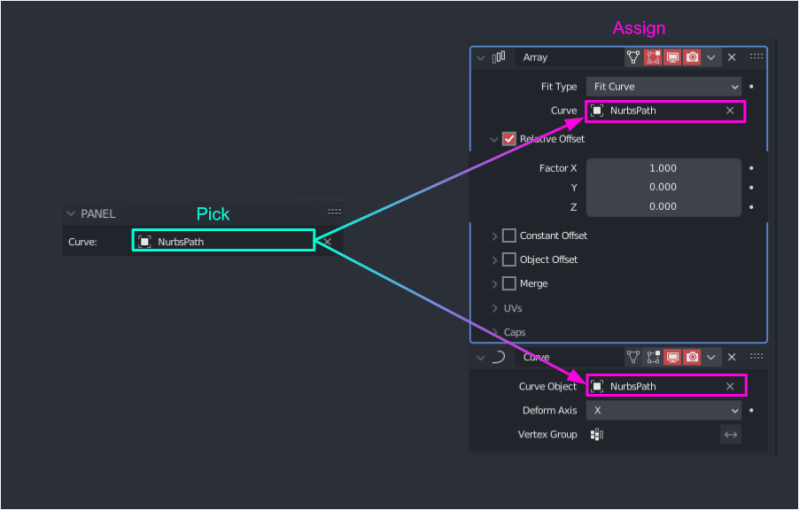Toggle Curve modifier render camera visibility
This screenshot has height=510, width=799.
692,357
